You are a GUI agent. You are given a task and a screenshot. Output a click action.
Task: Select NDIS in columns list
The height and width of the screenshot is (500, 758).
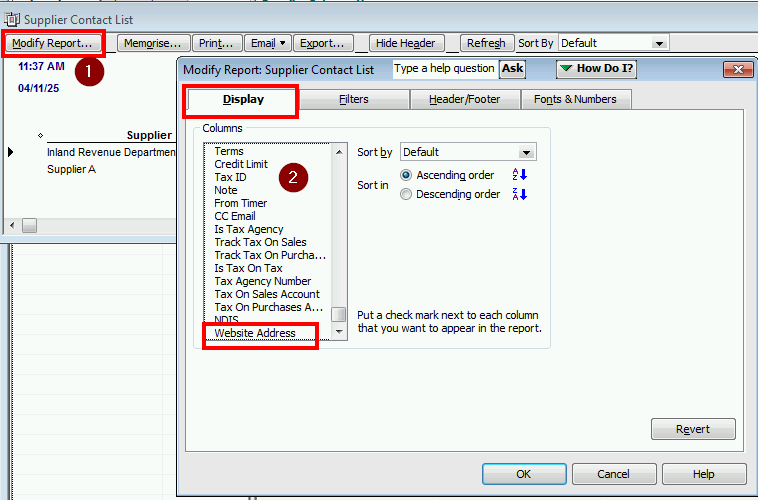click(x=226, y=320)
